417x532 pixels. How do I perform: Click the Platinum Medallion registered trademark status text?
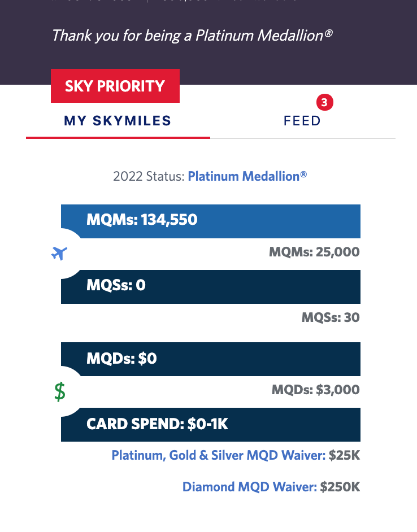pos(248,176)
